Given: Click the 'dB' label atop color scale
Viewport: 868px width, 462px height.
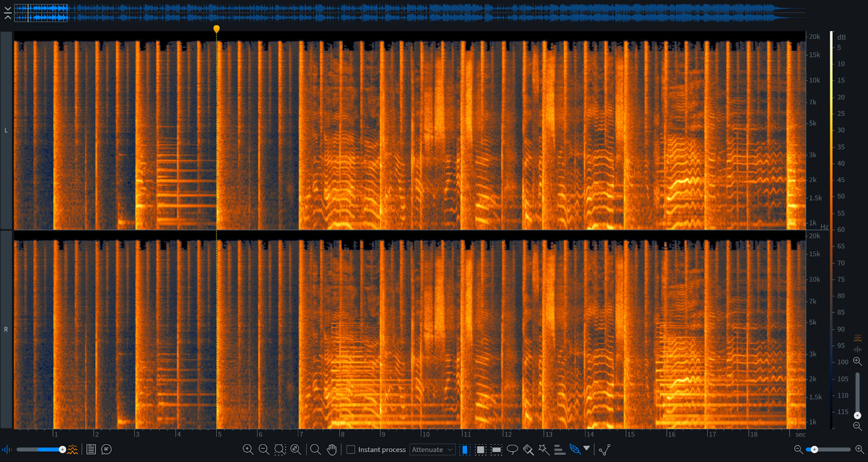Looking at the screenshot, I should pyautogui.click(x=841, y=37).
